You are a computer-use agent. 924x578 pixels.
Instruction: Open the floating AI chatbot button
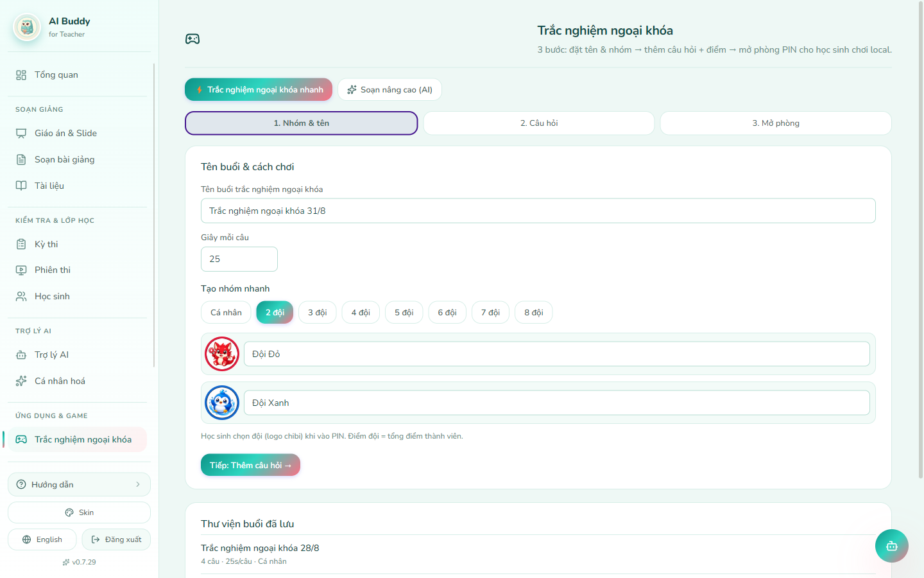(x=891, y=546)
